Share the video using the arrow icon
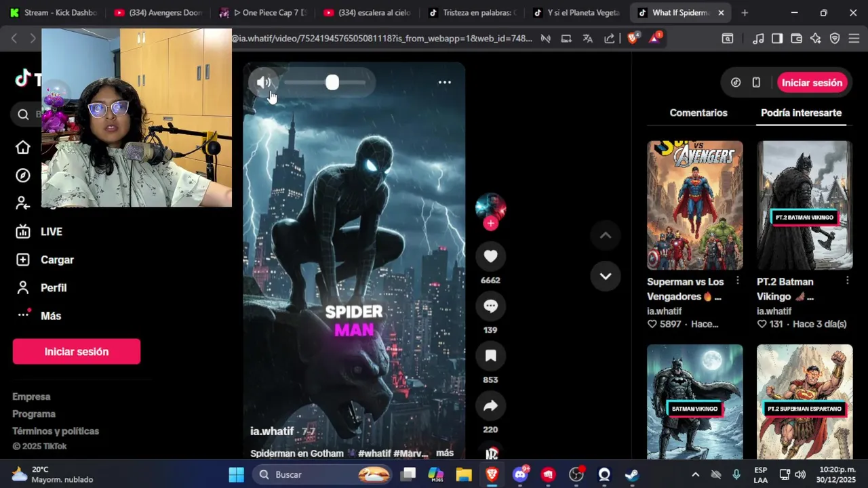The width and height of the screenshot is (868, 488). 490,406
